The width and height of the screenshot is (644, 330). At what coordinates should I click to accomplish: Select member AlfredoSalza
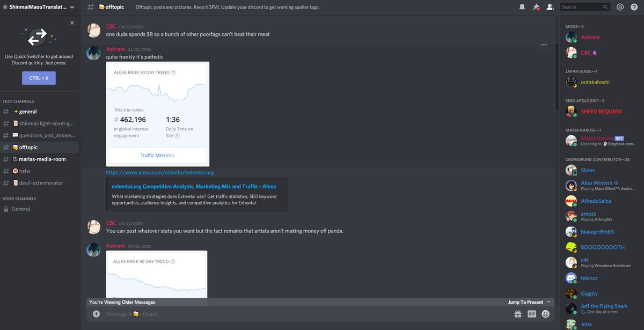click(601, 201)
